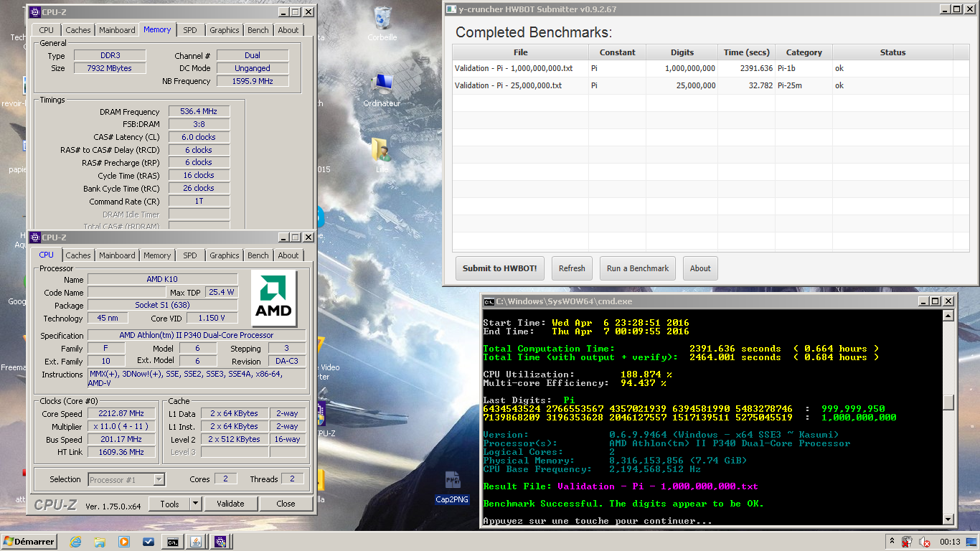Image resolution: width=980 pixels, height=551 pixels.
Task: Click the Category column header
Action: (804, 52)
